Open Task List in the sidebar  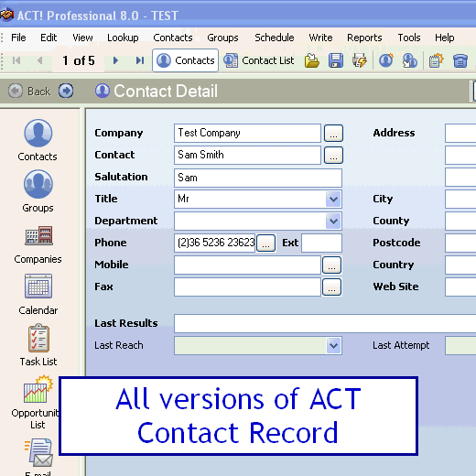click(38, 345)
